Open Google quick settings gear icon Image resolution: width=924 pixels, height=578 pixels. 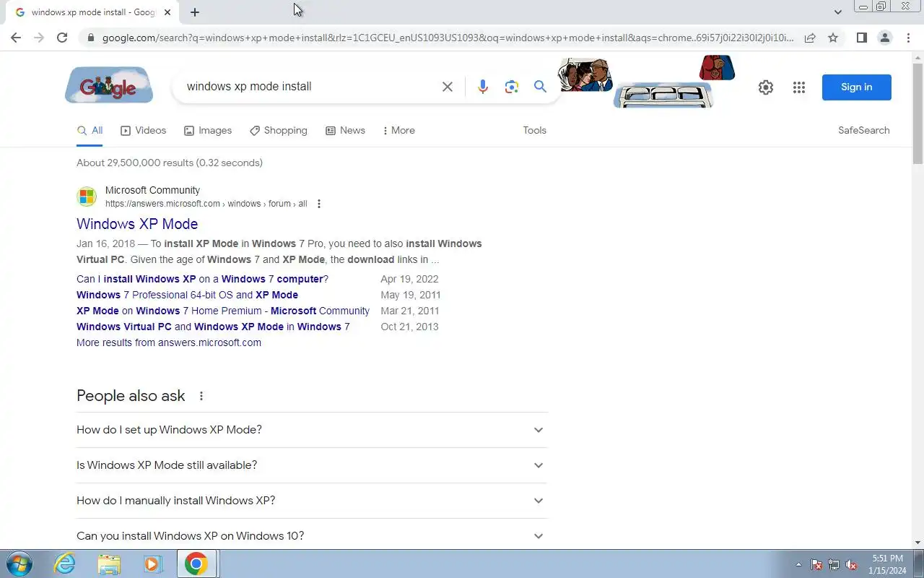[x=766, y=87]
